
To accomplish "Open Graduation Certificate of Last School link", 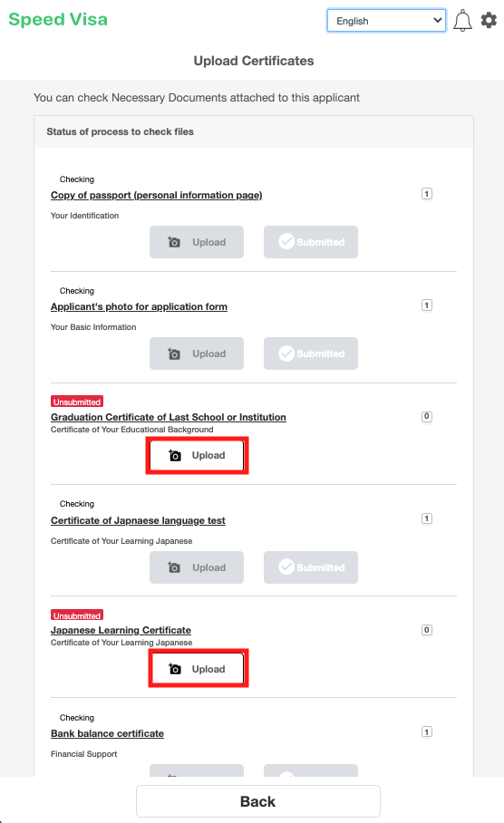I will tap(169, 417).
